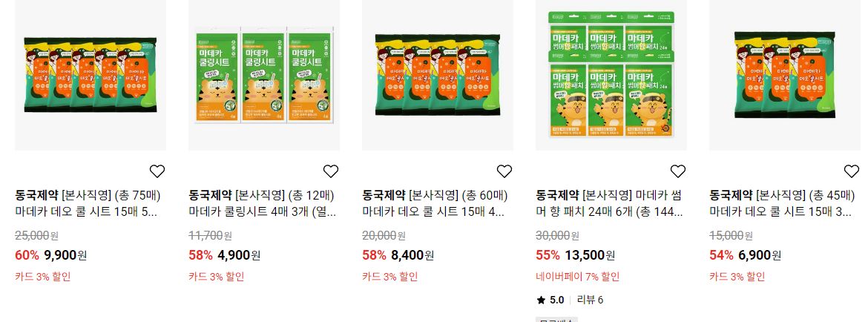Viewport: 868px width, 322px height.
Task: Click the 13,500원 discounted price
Action: click(x=590, y=255)
